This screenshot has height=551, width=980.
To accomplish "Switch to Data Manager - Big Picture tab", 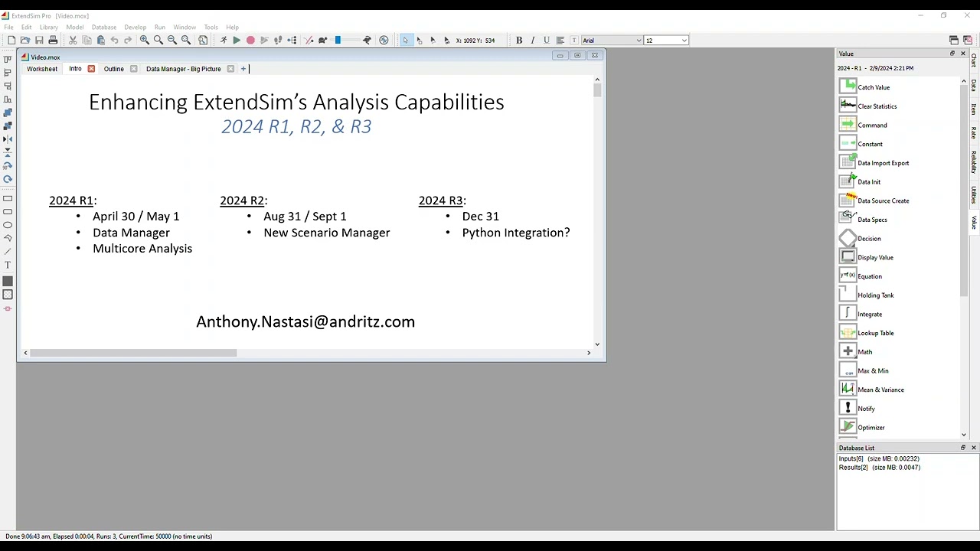I will [x=183, y=69].
